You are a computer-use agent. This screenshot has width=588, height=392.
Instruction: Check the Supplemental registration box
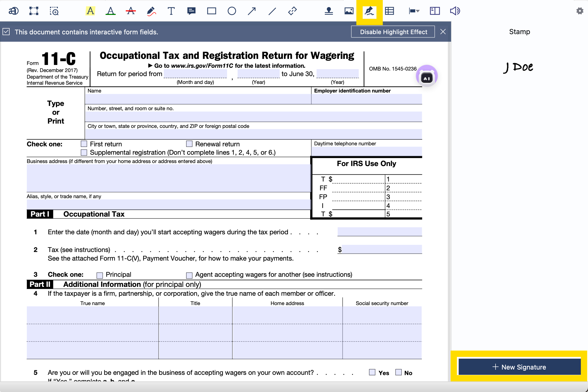(84, 152)
